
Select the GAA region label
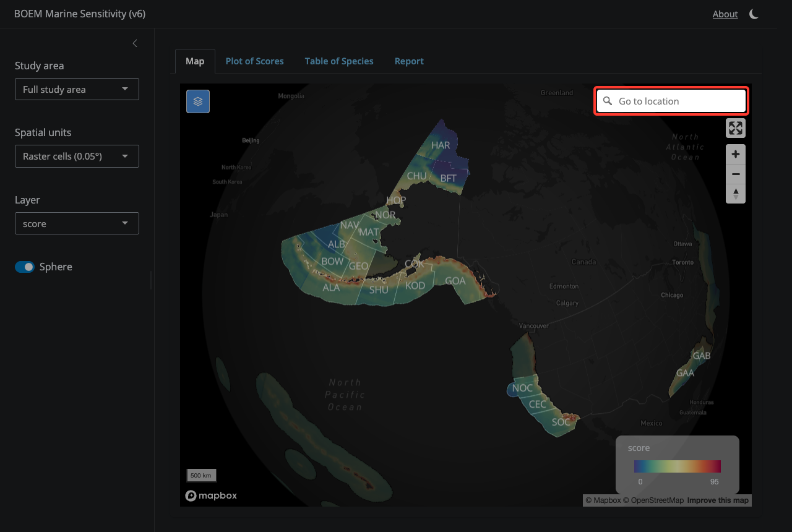coord(686,373)
